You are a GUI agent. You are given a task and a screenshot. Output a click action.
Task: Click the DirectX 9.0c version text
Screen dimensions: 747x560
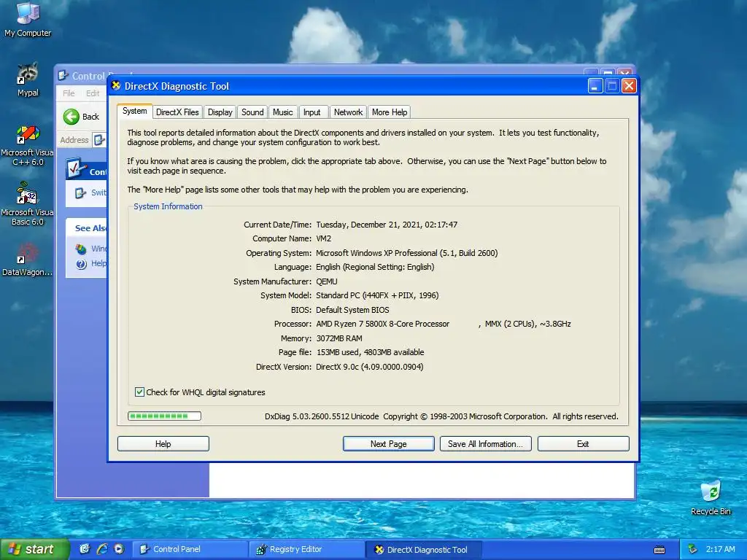[x=370, y=367]
